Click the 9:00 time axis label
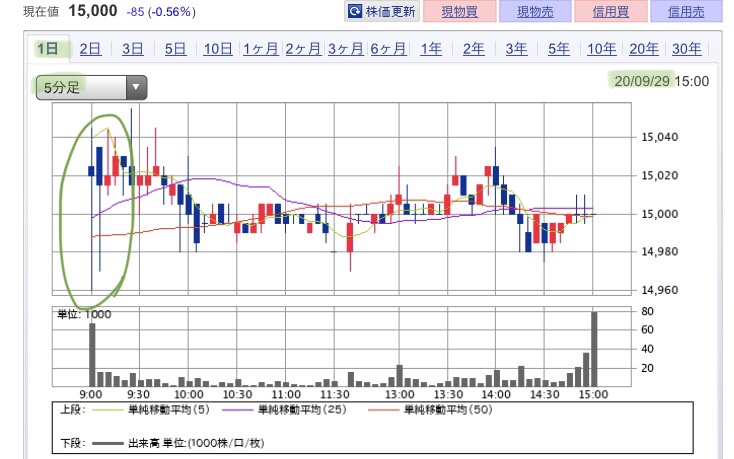The image size is (734, 459). pos(90,394)
